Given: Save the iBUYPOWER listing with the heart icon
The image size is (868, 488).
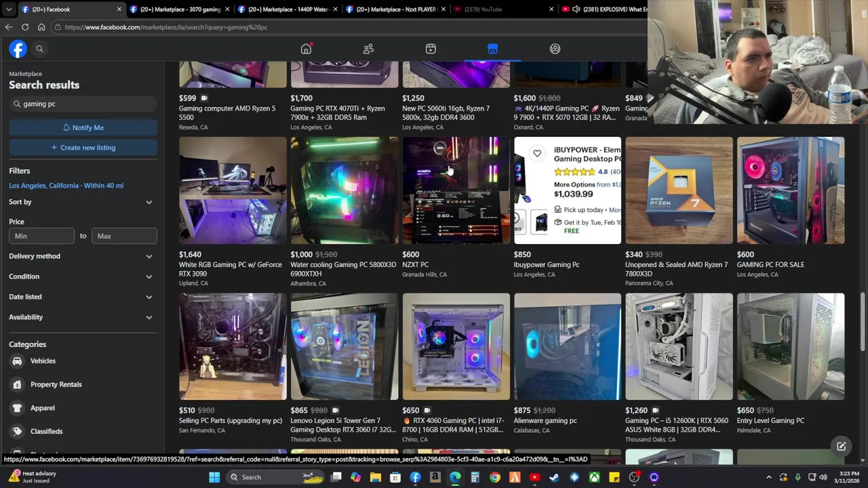Looking at the screenshot, I should coord(537,154).
